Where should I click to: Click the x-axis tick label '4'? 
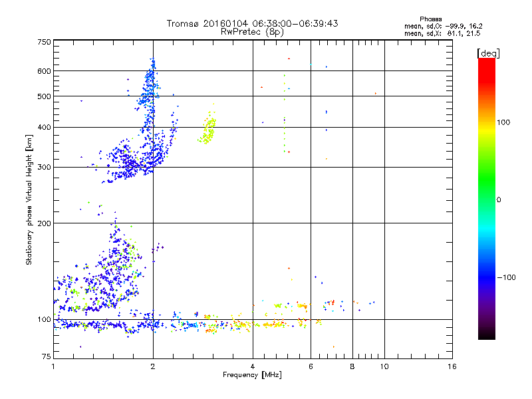253,366
